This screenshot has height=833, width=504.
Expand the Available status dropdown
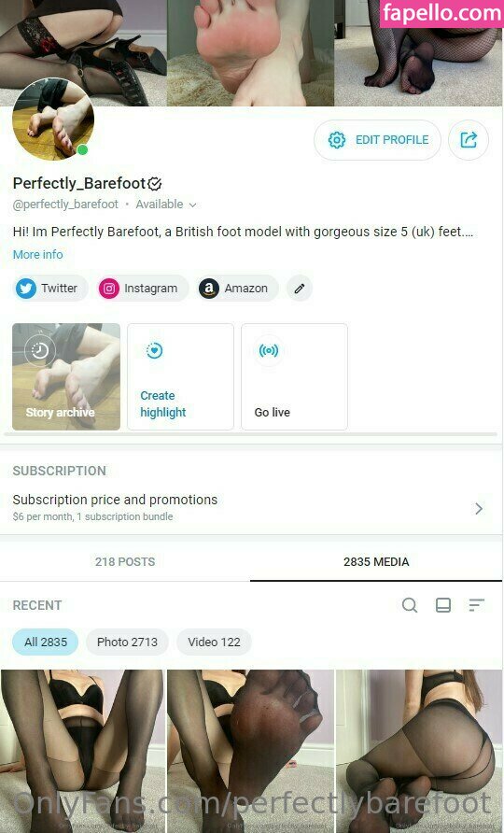click(x=166, y=205)
